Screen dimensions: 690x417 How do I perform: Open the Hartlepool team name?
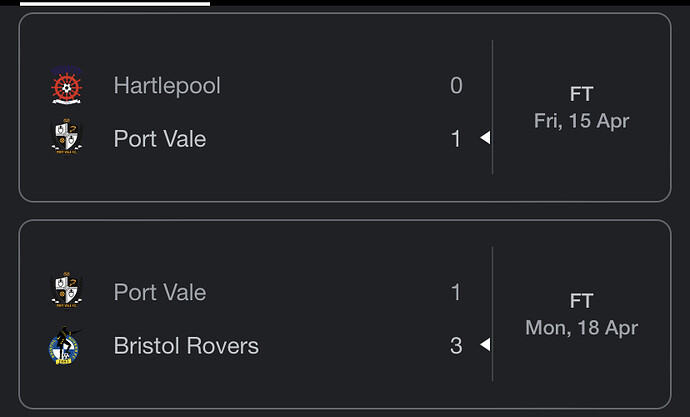(167, 85)
